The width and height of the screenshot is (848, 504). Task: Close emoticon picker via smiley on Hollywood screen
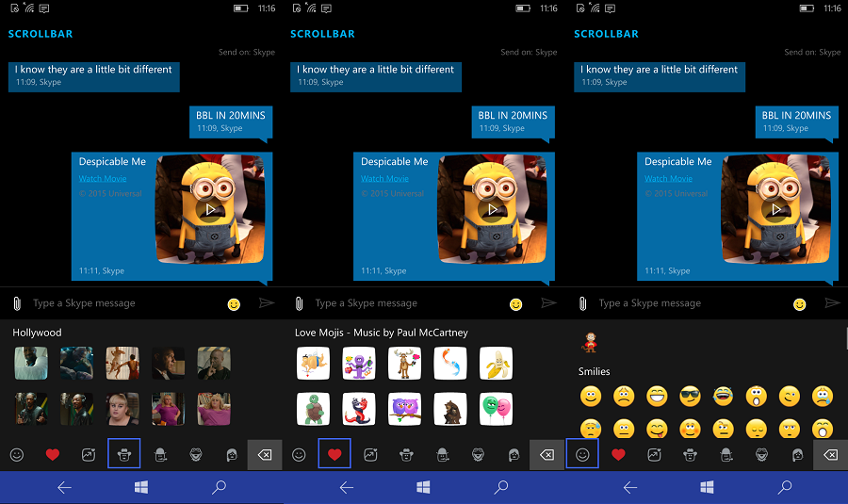(234, 304)
